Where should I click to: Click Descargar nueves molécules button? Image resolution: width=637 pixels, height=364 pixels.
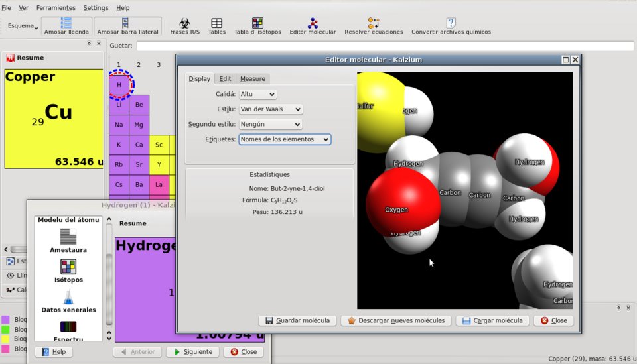397,321
